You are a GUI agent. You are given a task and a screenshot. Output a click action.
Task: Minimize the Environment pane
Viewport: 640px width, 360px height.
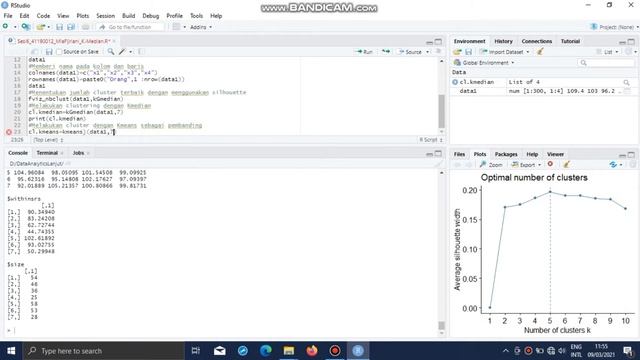tap(622, 42)
